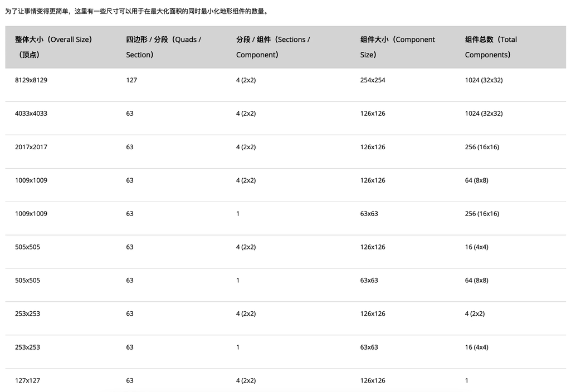Click 1024 (32x32) in the 4033x4033 row
The width and height of the screenshot is (571, 392).
click(x=484, y=114)
